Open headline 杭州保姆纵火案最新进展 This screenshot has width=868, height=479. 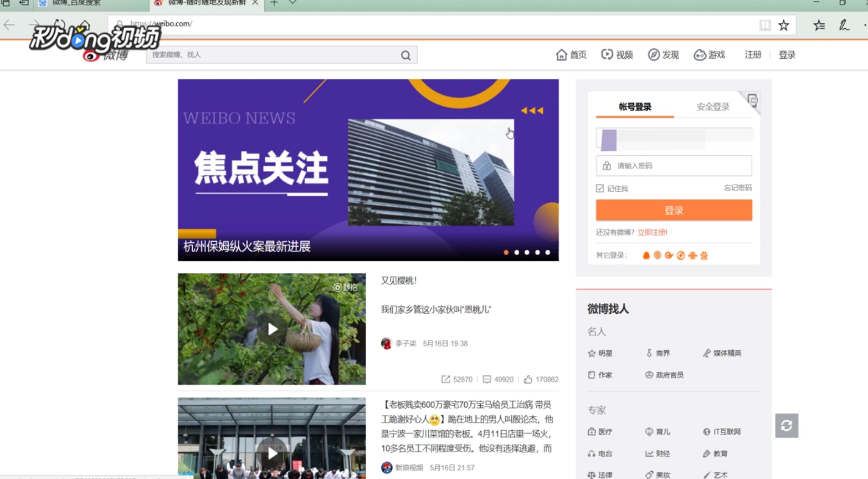[247, 247]
